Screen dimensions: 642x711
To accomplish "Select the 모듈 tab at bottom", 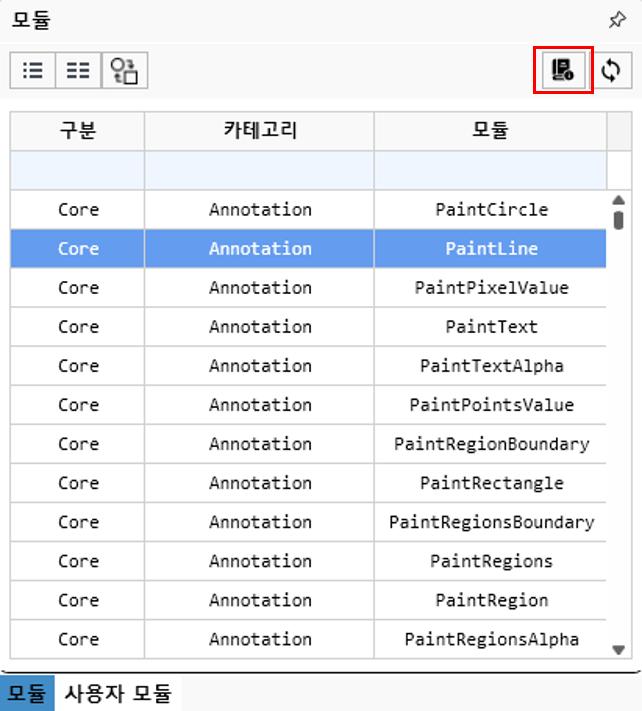I will coord(28,692).
